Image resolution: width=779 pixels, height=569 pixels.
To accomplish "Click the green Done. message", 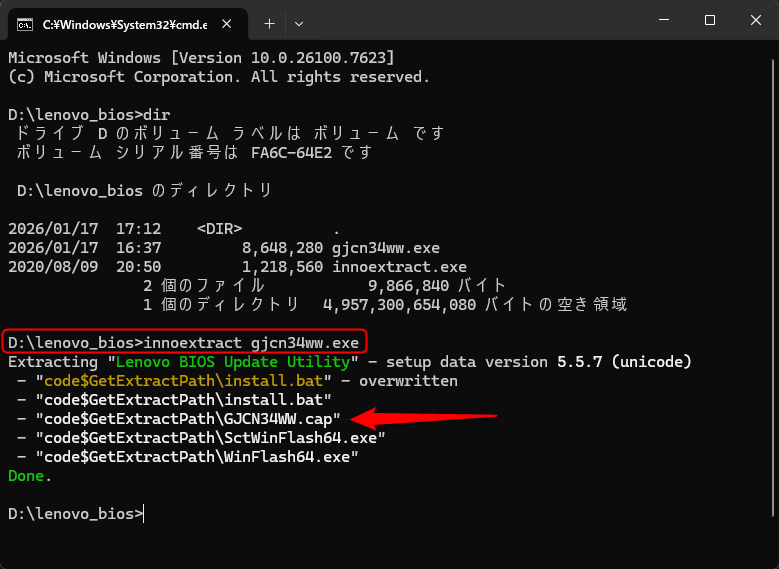I will tap(30, 476).
